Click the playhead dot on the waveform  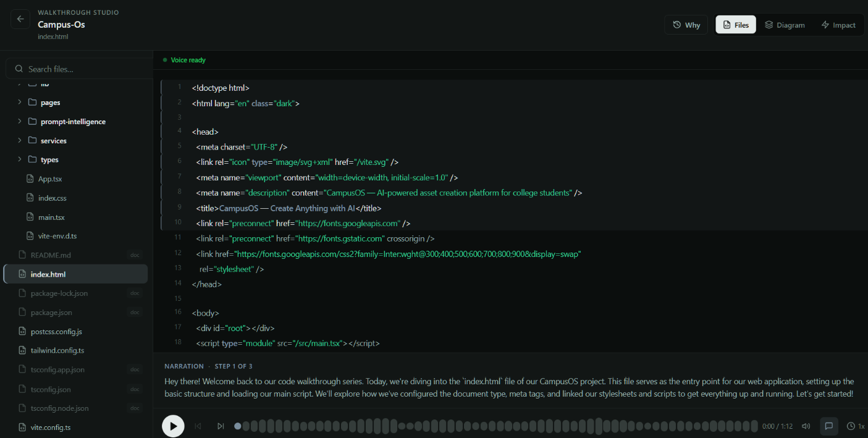coord(238,426)
